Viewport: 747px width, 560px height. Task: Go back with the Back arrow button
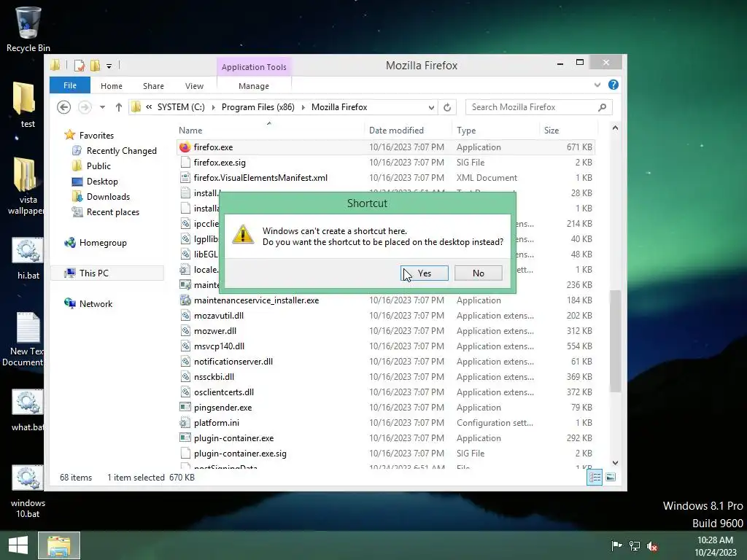(64, 107)
